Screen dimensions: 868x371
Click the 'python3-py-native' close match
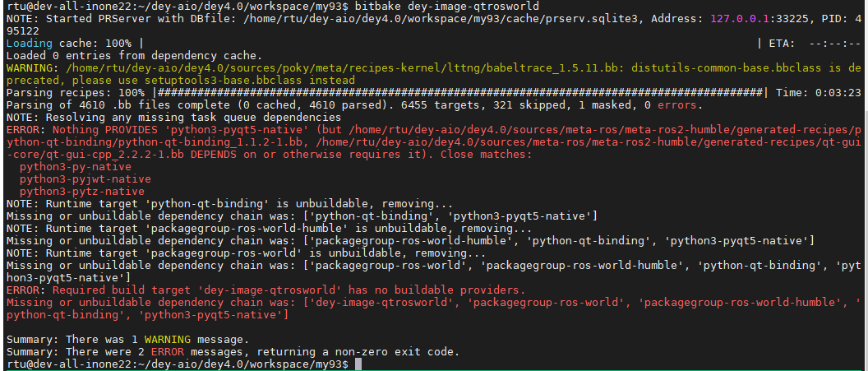tap(76, 167)
